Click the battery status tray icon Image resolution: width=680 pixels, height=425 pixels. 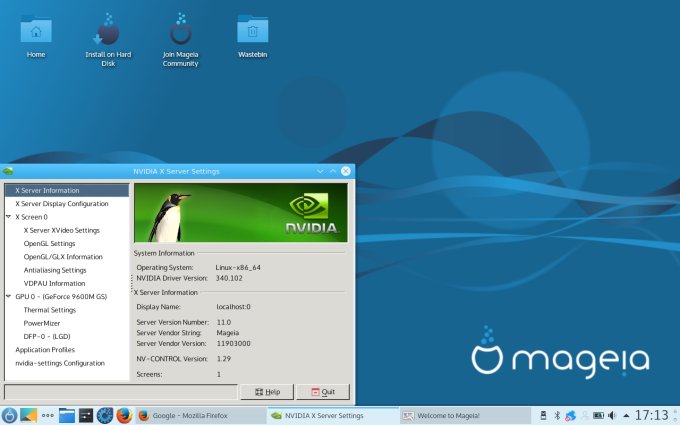point(598,415)
